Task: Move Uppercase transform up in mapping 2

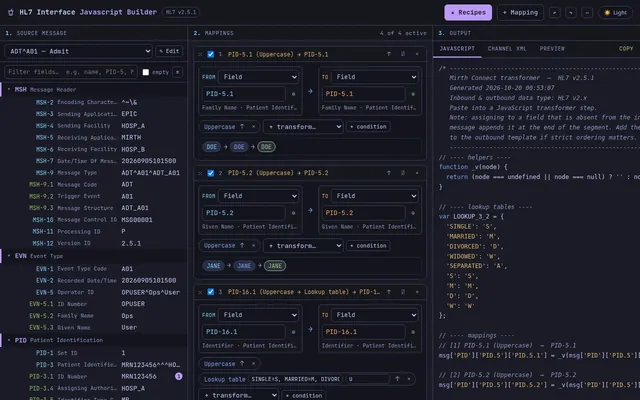Action: tap(242, 245)
